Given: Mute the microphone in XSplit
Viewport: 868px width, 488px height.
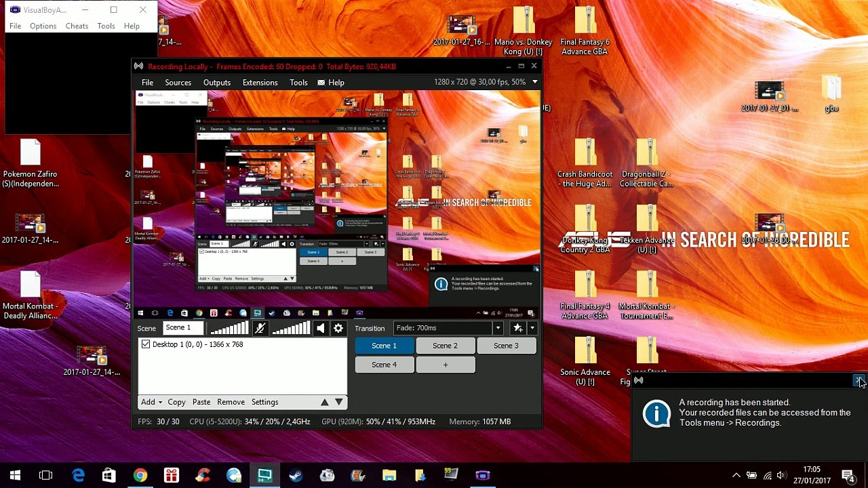Looking at the screenshot, I should 260,329.
